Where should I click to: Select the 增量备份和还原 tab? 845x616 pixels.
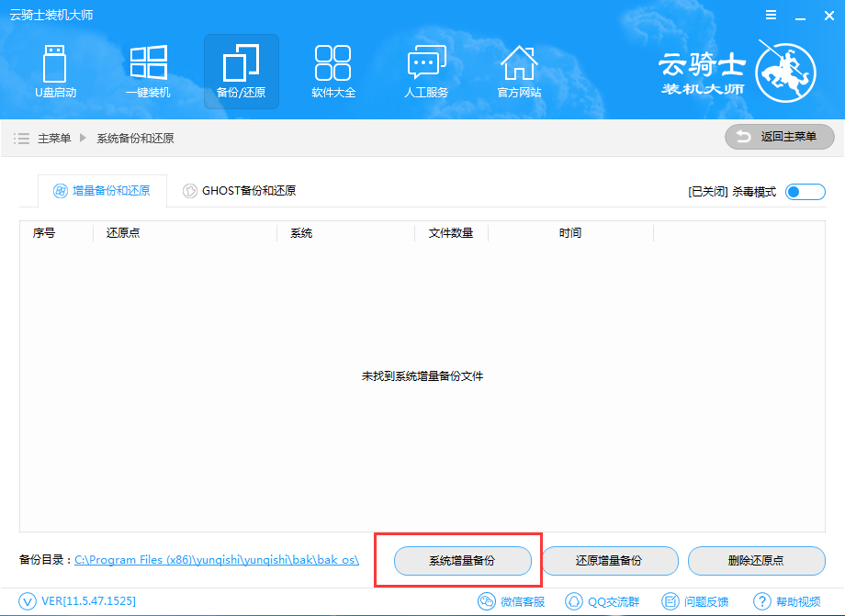pos(102,191)
